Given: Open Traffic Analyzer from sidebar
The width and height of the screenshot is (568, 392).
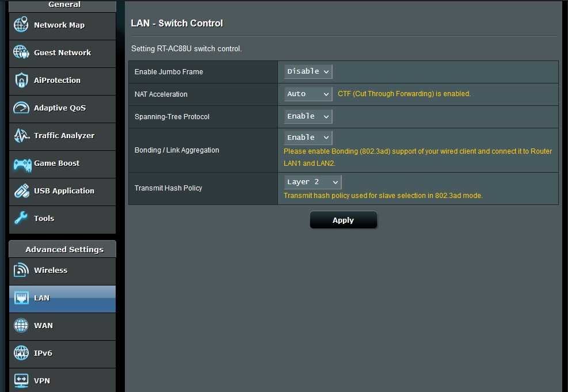Looking at the screenshot, I should click(62, 136).
